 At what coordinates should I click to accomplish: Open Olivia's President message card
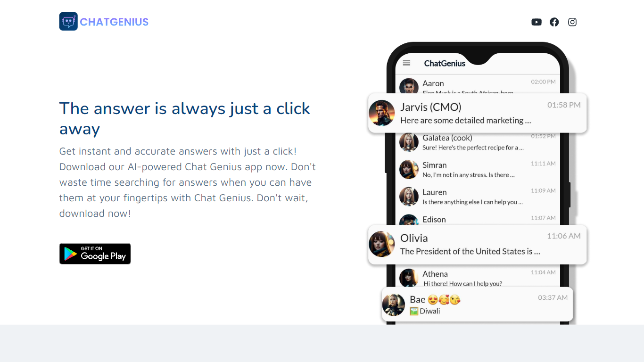pos(477,244)
